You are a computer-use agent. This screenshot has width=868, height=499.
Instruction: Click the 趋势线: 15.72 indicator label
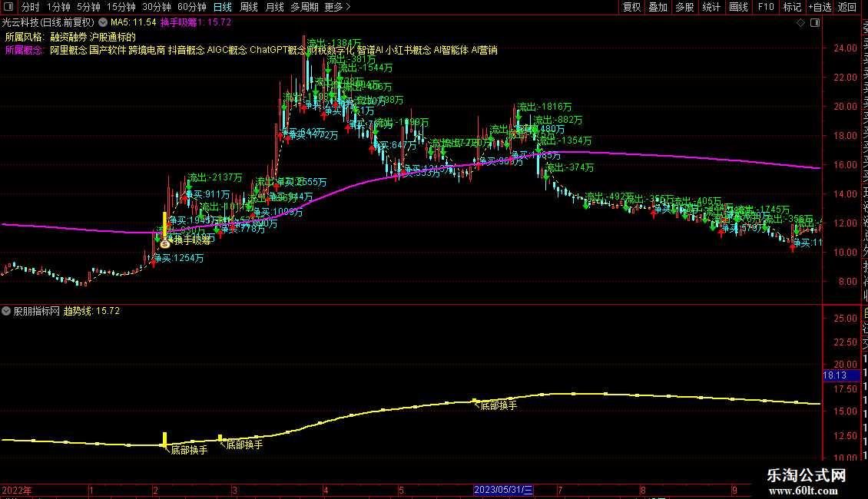click(91, 312)
